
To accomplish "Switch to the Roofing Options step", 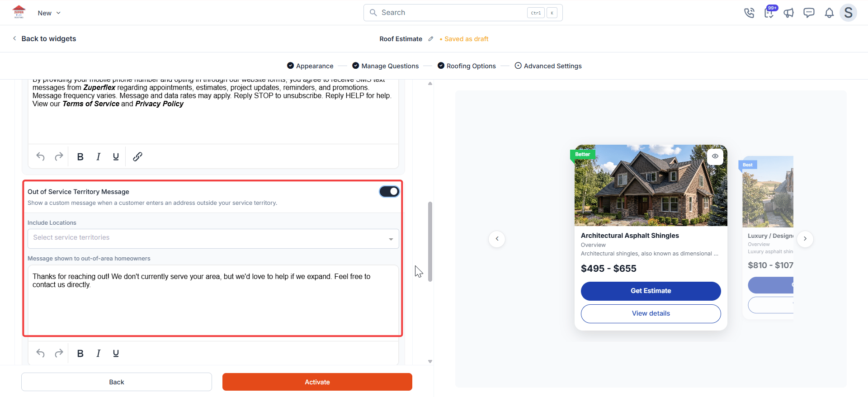I will pos(467,66).
